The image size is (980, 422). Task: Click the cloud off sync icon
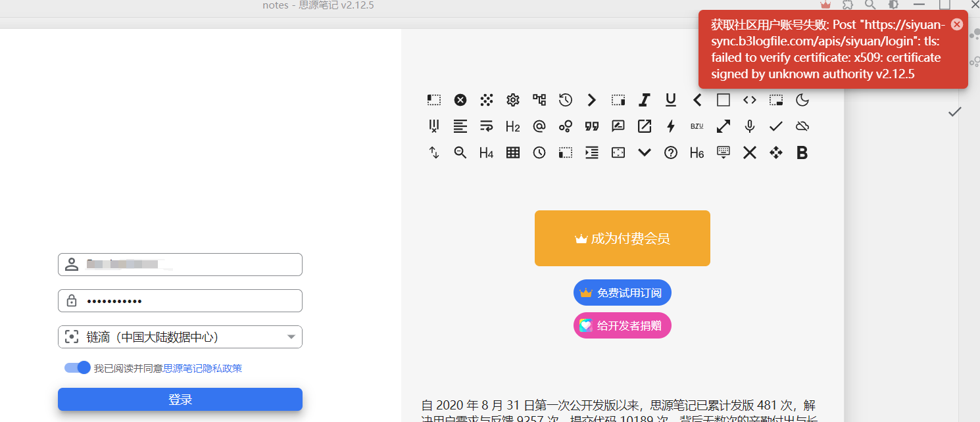coord(802,126)
